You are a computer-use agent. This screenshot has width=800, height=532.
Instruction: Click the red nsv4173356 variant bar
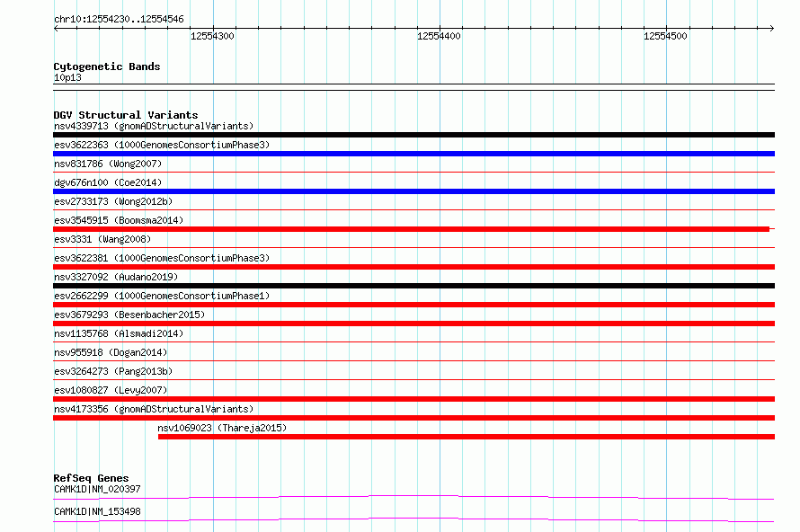tap(413, 418)
